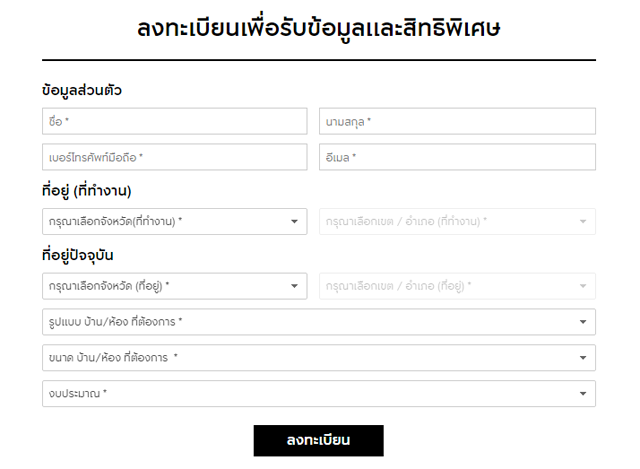Image resolution: width=640 pixels, height=469 pixels.
Task: Click the ลงทะเบียนเพื่อรับข้อมูลและสิทธิพิเศษ page heading
Action: (x=319, y=28)
